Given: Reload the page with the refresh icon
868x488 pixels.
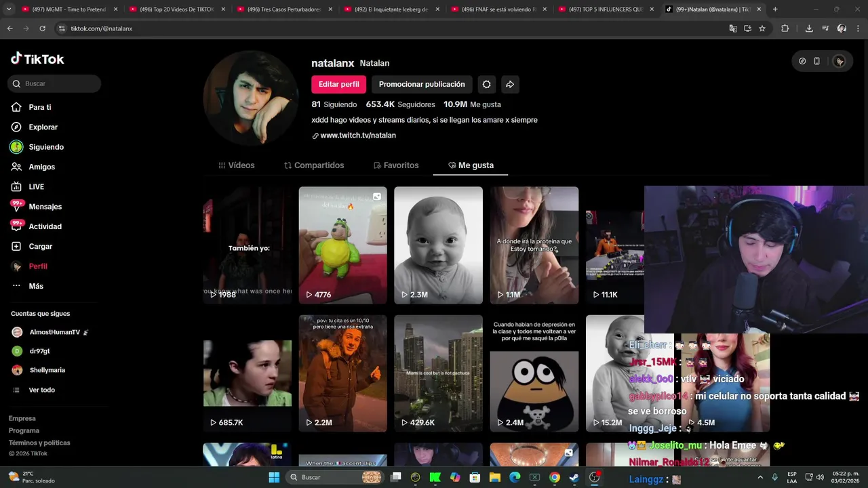Looking at the screenshot, I should (42, 28).
